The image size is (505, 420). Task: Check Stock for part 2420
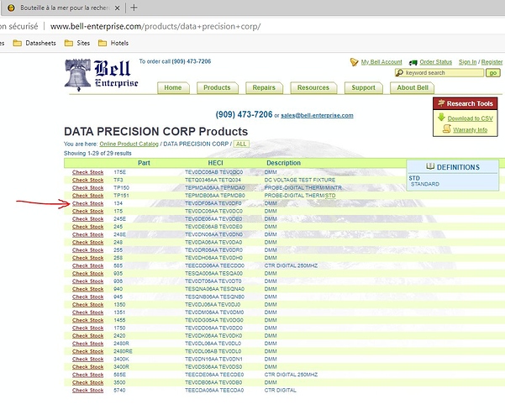(88, 336)
